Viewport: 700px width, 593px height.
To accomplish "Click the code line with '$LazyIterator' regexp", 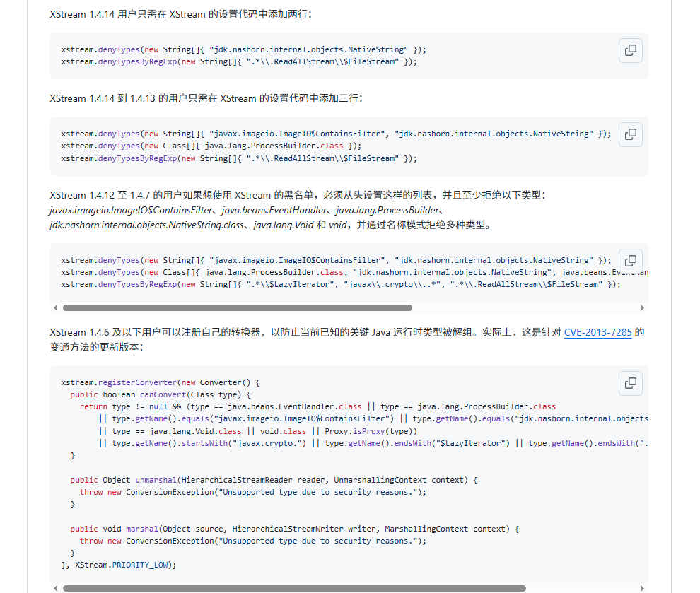I will 341,284.
